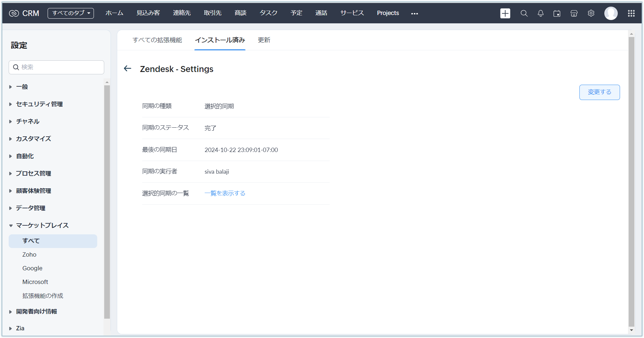The image size is (644, 338).
Task: Click the sidebar scrollbar
Action: point(107,202)
